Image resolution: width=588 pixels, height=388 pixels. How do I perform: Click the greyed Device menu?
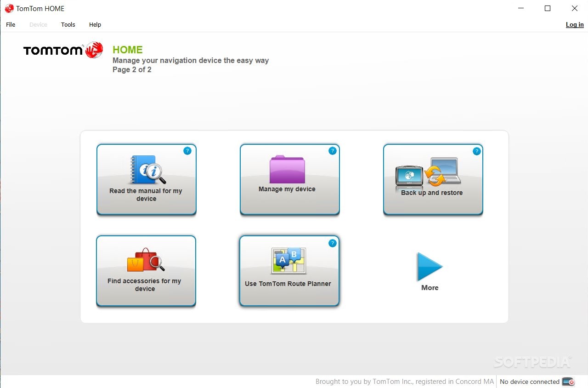coord(38,24)
